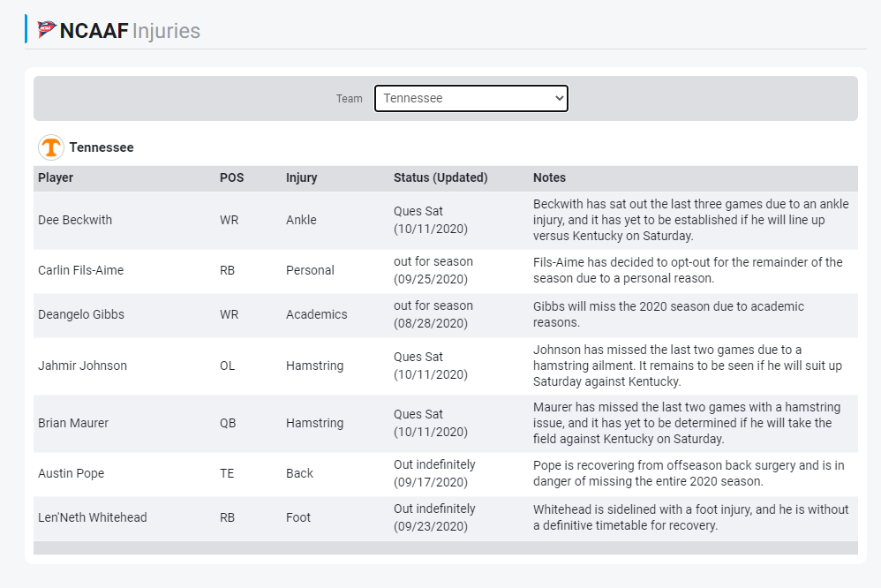Click Jahmir Johnson's Hamstring injury cell
This screenshot has height=588, width=881.
pyautogui.click(x=314, y=366)
